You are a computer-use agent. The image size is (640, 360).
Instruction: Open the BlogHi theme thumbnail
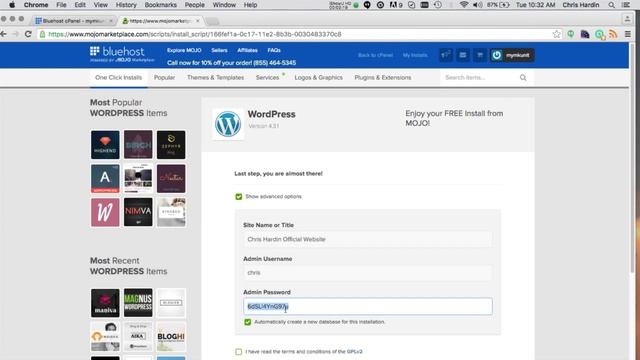click(x=171, y=337)
